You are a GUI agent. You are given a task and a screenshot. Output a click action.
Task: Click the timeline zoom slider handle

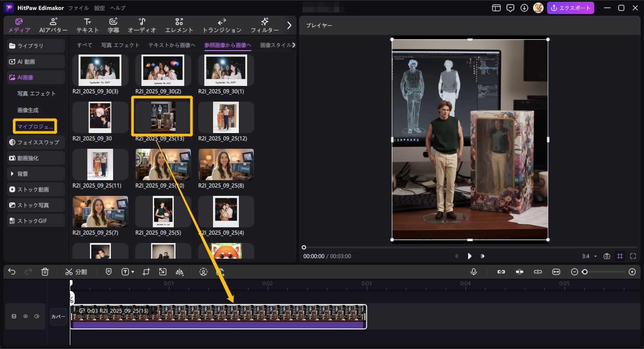(585, 272)
